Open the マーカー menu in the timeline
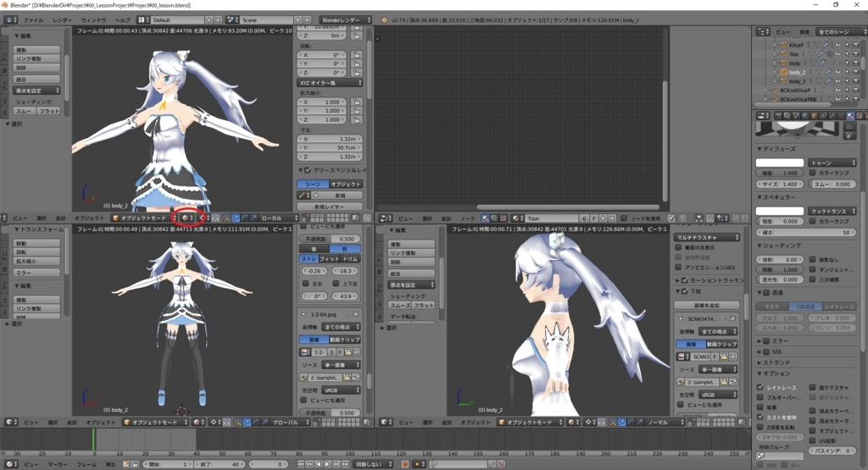Viewport: 868px width, 470px height. (58, 464)
